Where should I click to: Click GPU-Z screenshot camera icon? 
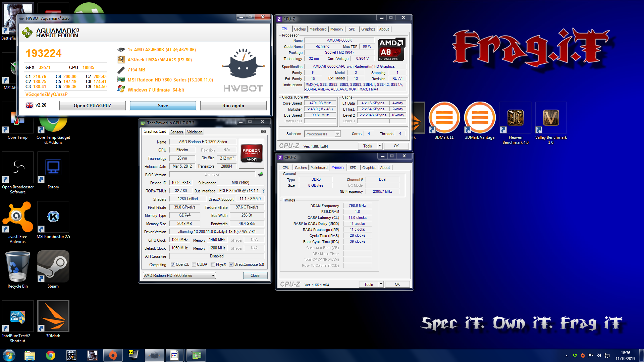click(x=264, y=131)
